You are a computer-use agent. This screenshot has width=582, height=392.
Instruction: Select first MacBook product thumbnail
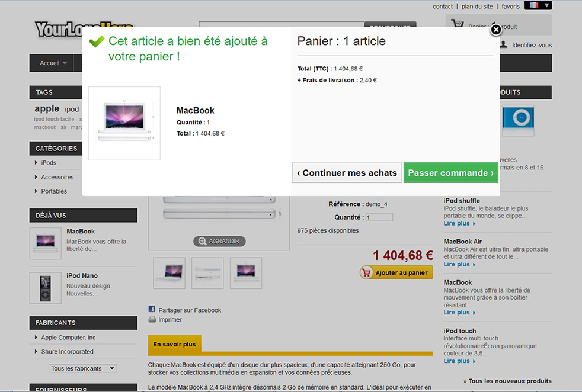pos(170,273)
